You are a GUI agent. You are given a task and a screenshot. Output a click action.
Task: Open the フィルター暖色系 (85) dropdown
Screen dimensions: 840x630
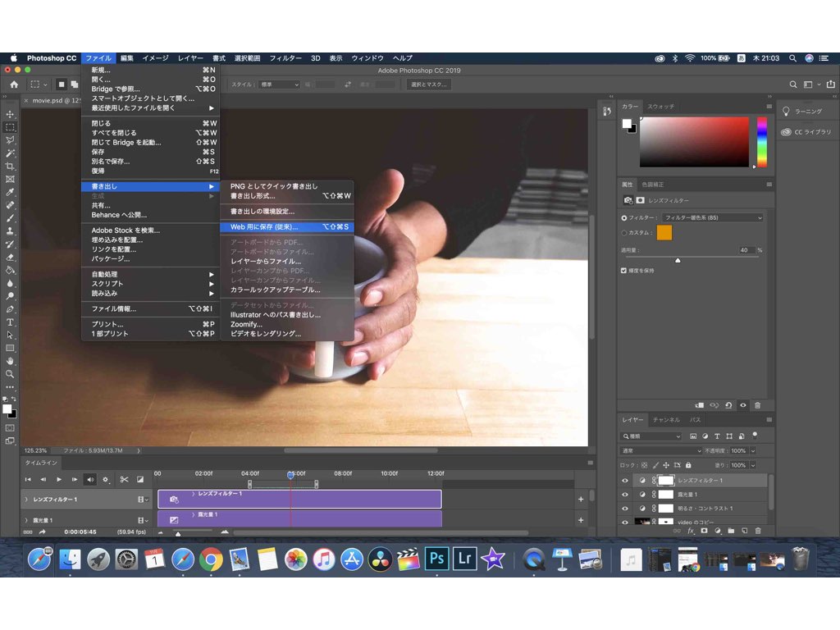coord(713,217)
